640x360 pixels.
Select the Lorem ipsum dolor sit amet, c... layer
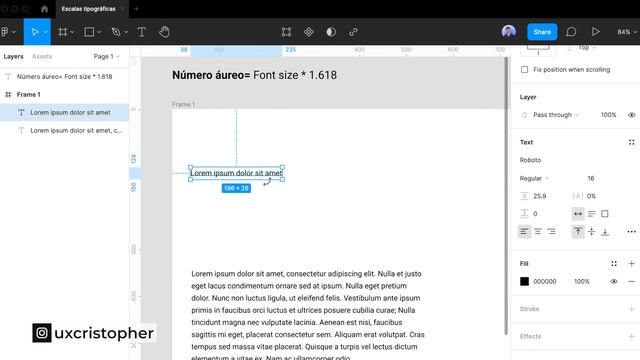(64, 130)
